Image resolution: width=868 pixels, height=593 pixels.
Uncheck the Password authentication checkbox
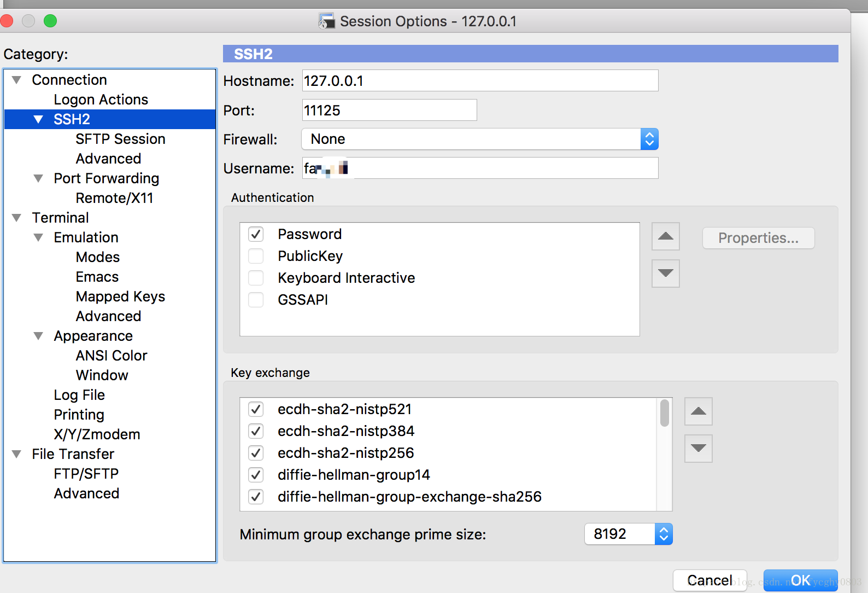pos(256,234)
